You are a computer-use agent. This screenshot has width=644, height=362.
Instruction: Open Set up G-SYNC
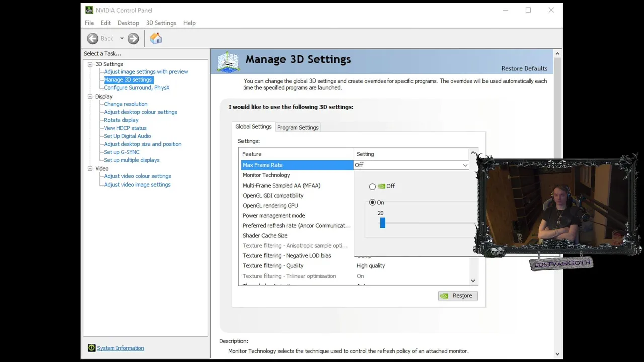[122, 152]
